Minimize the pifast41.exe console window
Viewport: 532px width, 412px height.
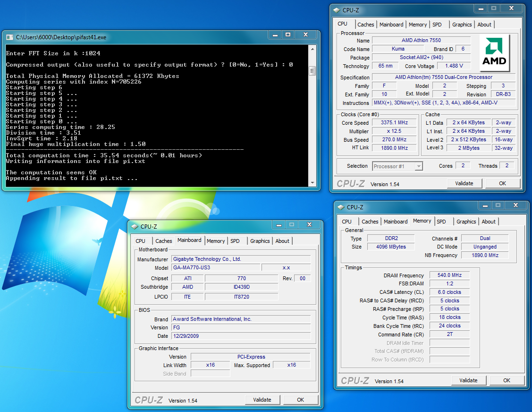(275, 34)
